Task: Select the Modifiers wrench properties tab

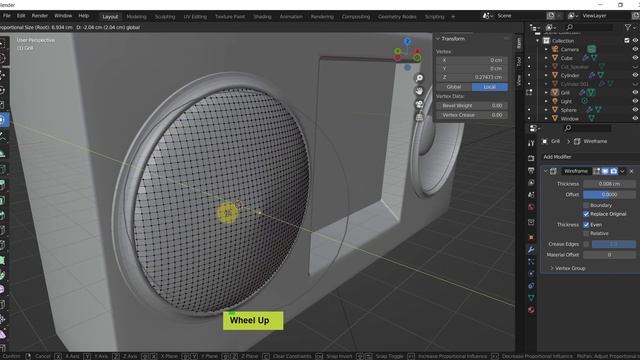Action: click(531, 249)
